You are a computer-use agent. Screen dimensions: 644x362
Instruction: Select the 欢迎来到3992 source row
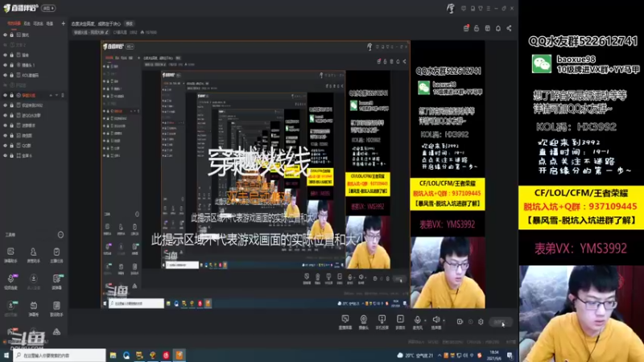click(x=34, y=105)
